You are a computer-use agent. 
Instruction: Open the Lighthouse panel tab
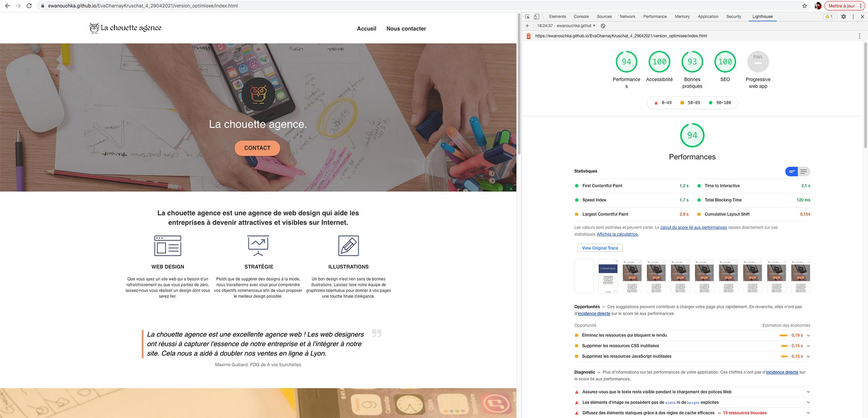[762, 16]
